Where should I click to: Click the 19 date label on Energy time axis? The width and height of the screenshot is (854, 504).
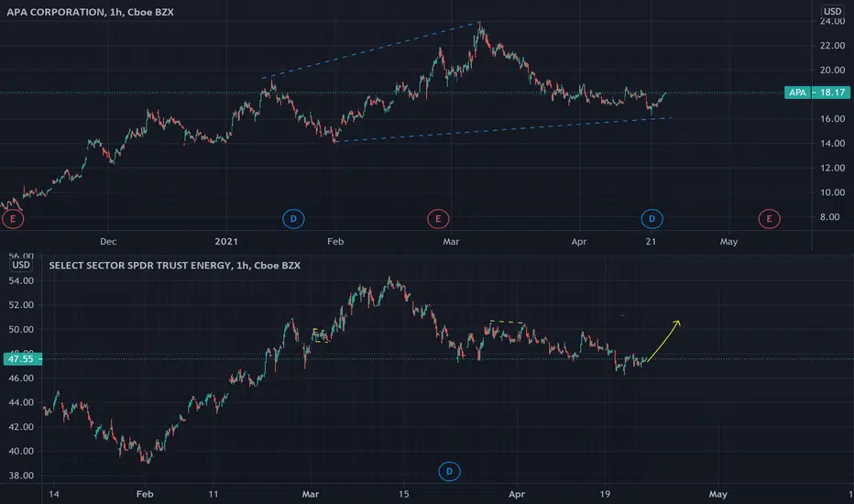click(x=605, y=494)
